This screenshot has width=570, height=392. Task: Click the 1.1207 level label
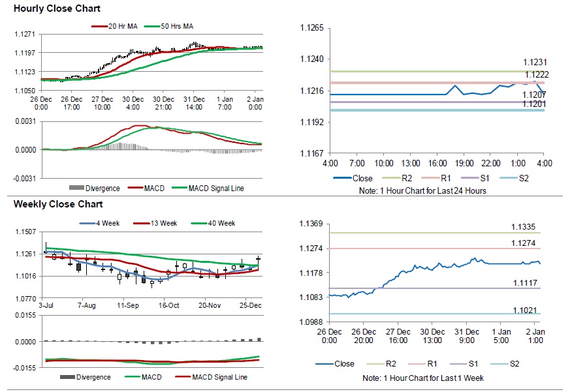[x=534, y=95]
